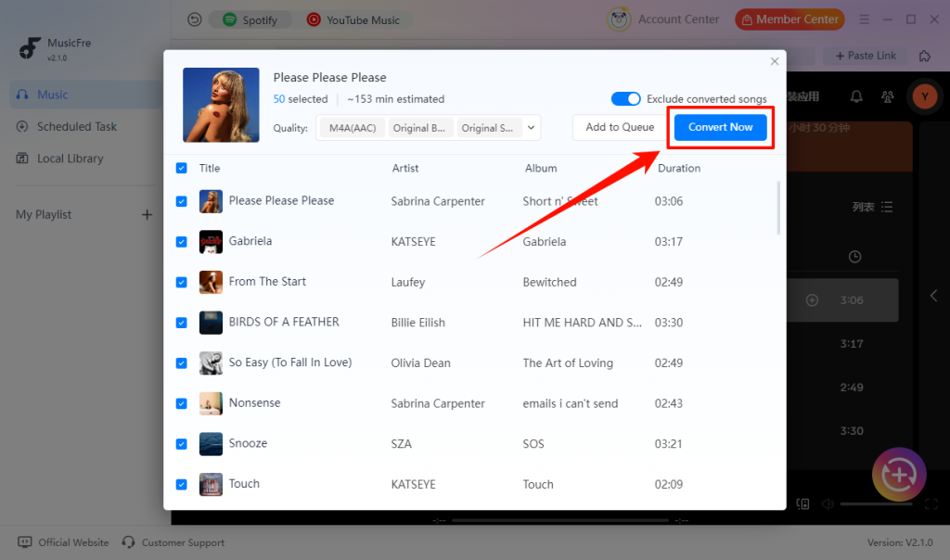Click the friends/people icon beside the bell

[888, 96]
